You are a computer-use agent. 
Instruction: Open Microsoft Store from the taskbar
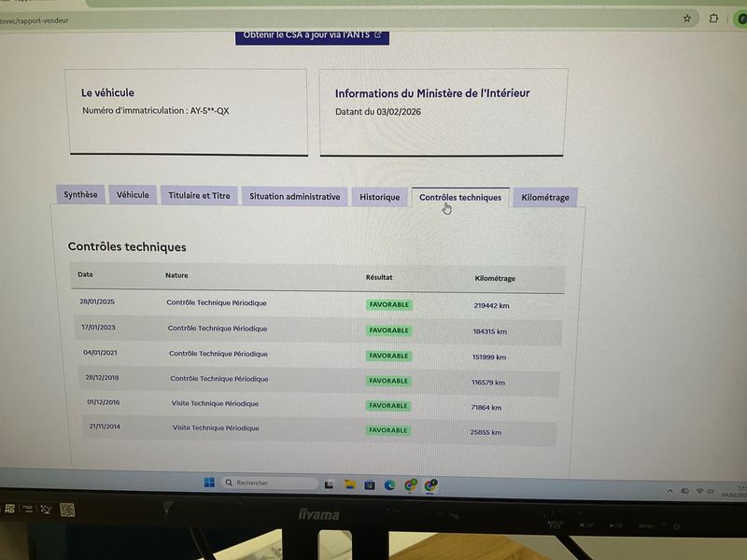(x=370, y=484)
